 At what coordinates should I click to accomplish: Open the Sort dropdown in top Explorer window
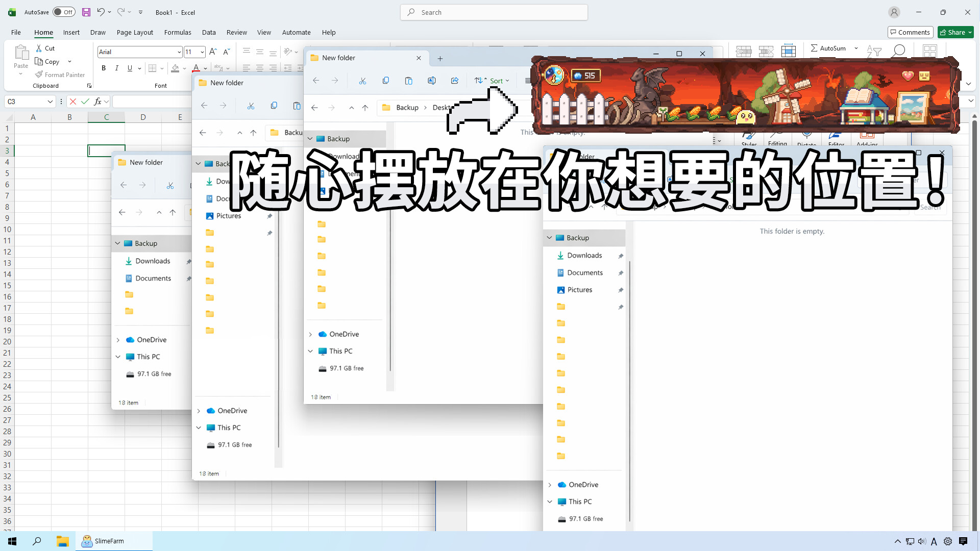tap(492, 81)
